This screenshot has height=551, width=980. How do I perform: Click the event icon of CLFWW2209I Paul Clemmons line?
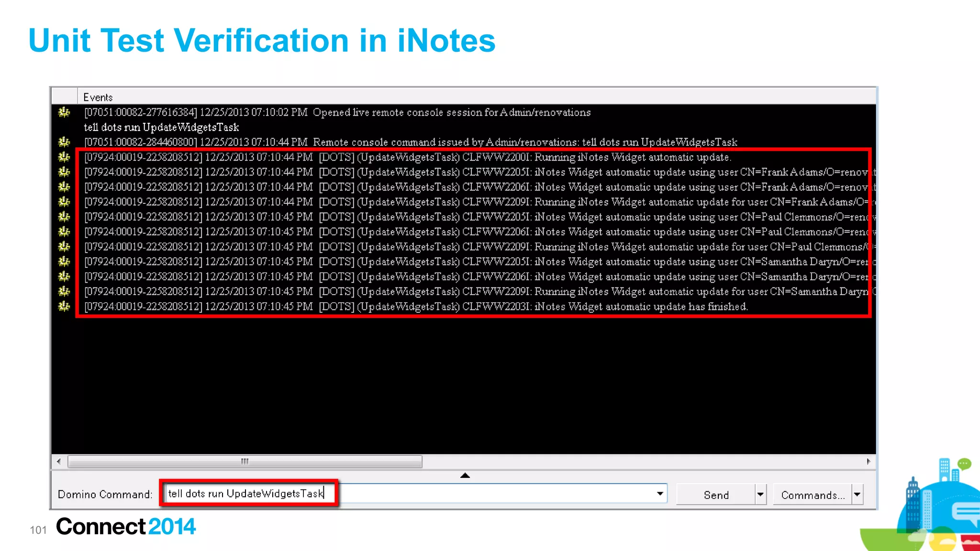pos(64,246)
